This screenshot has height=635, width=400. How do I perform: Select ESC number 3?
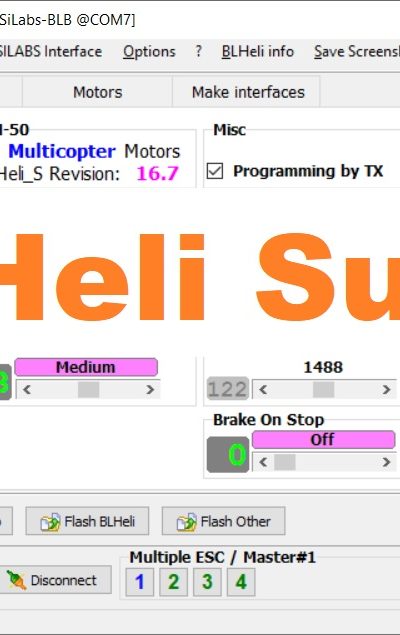[x=207, y=582]
